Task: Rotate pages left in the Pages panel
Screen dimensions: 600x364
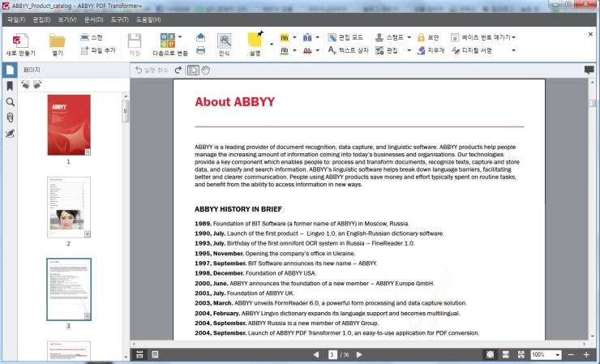Action: [x=25, y=84]
